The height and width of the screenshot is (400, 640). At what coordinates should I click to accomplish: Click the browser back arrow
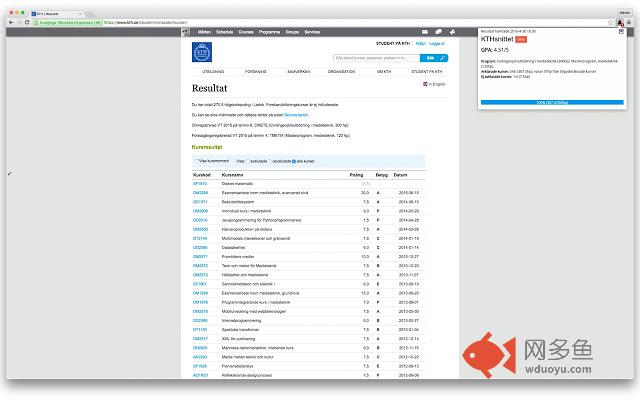[11, 22]
